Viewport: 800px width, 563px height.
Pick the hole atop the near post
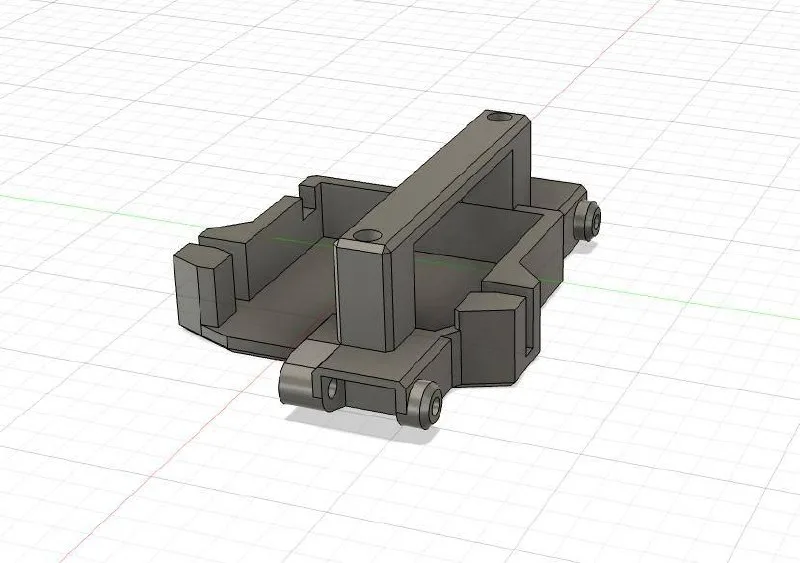pos(367,236)
